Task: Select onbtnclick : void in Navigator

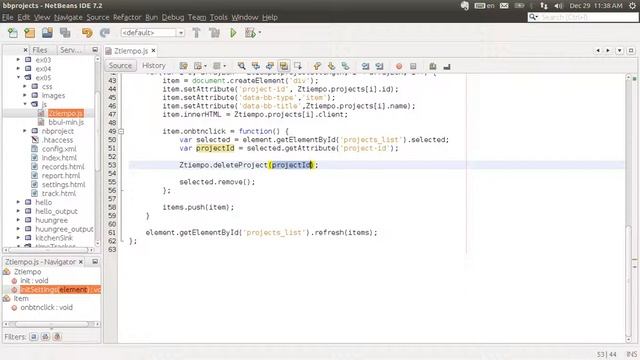Action: 47,307
